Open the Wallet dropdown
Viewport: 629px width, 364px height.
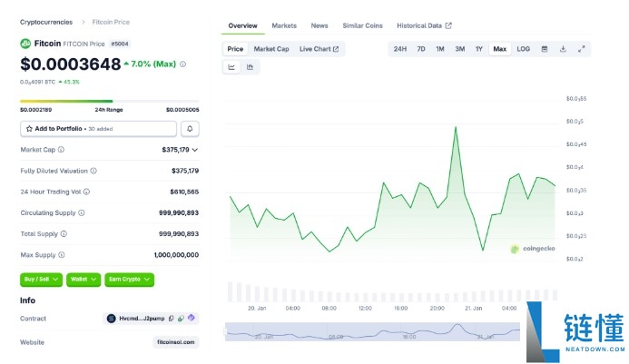tap(84, 280)
